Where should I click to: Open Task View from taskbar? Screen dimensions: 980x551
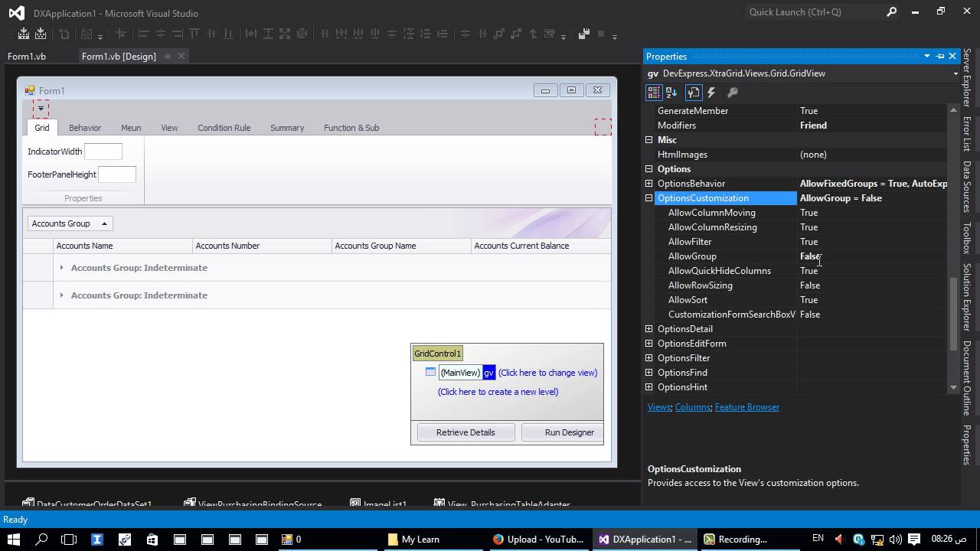[x=69, y=539]
